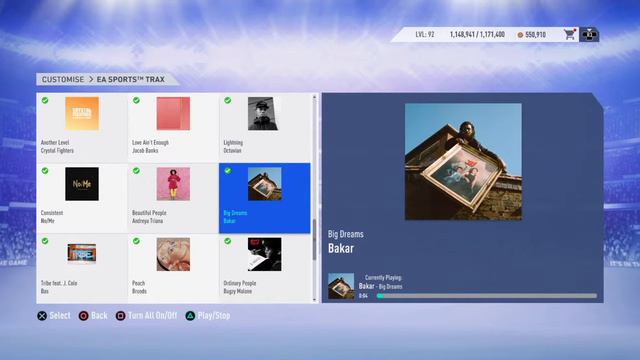Viewport: 640px width, 360px height.
Task: Click the Back button prompt label
Action: (99, 316)
